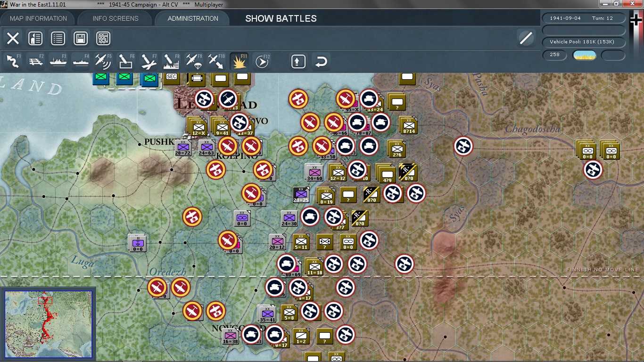The width and height of the screenshot is (644, 362).
Task: Select the 5=8 unit counter
Action: pyautogui.click(x=289, y=313)
